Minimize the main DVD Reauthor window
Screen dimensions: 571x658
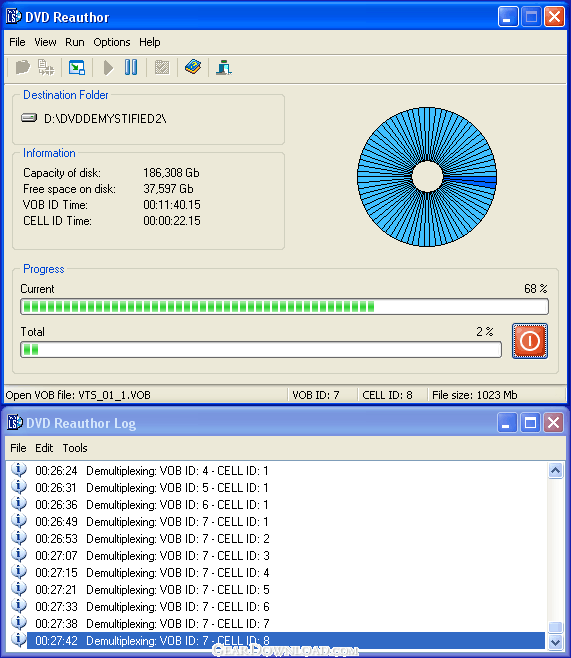pyautogui.click(x=508, y=17)
